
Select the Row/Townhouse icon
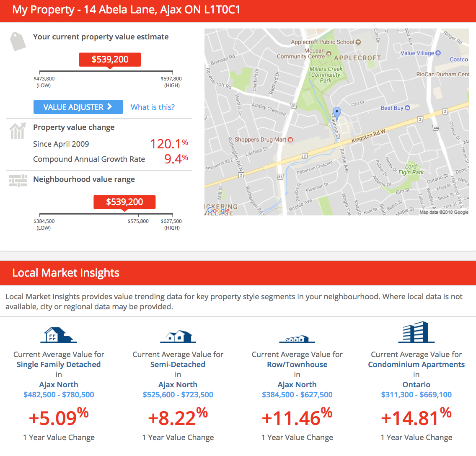pyautogui.click(x=297, y=339)
